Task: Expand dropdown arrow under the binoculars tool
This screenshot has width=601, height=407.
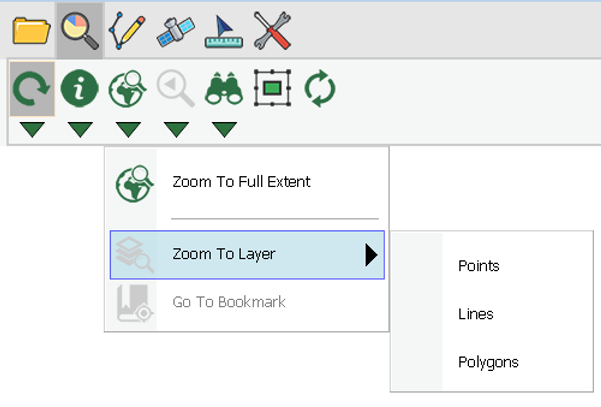Action: 224,130
